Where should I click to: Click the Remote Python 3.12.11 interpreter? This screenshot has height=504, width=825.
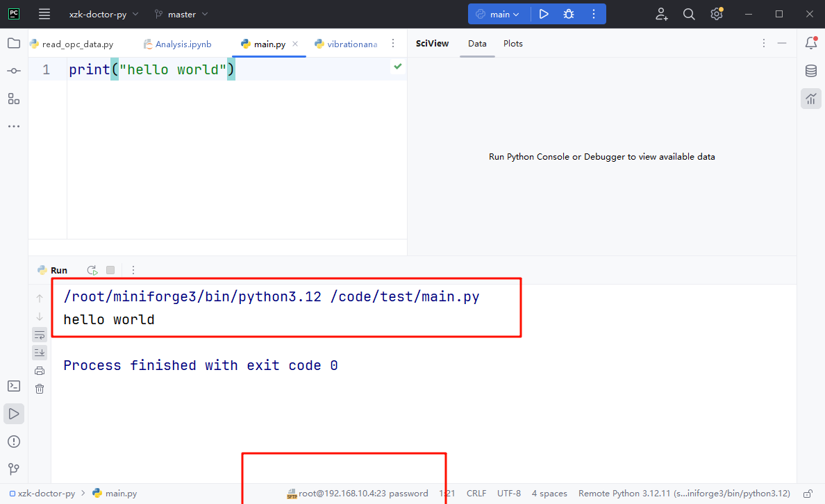[x=684, y=494]
